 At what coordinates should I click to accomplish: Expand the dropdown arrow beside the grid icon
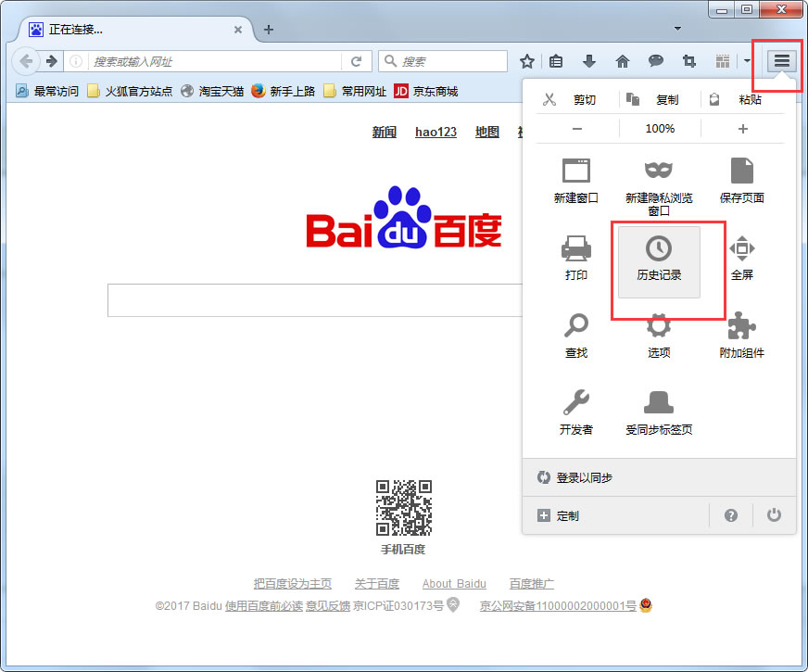[747, 61]
